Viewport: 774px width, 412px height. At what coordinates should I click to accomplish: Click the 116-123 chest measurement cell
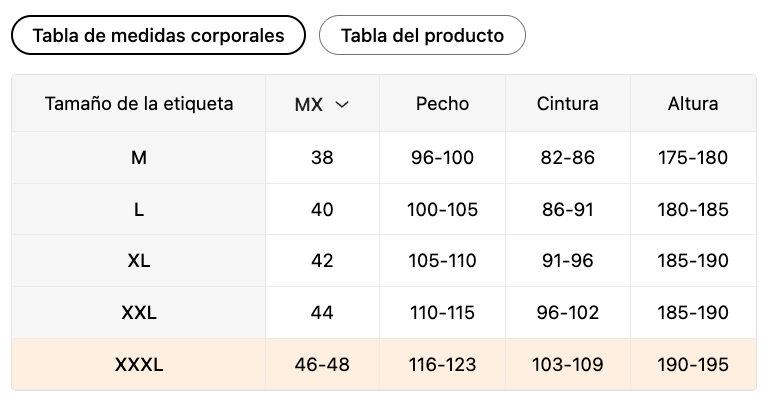442,365
